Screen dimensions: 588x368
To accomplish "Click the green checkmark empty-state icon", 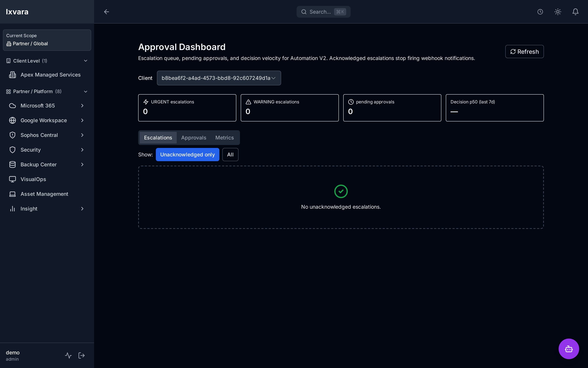I will [341, 191].
